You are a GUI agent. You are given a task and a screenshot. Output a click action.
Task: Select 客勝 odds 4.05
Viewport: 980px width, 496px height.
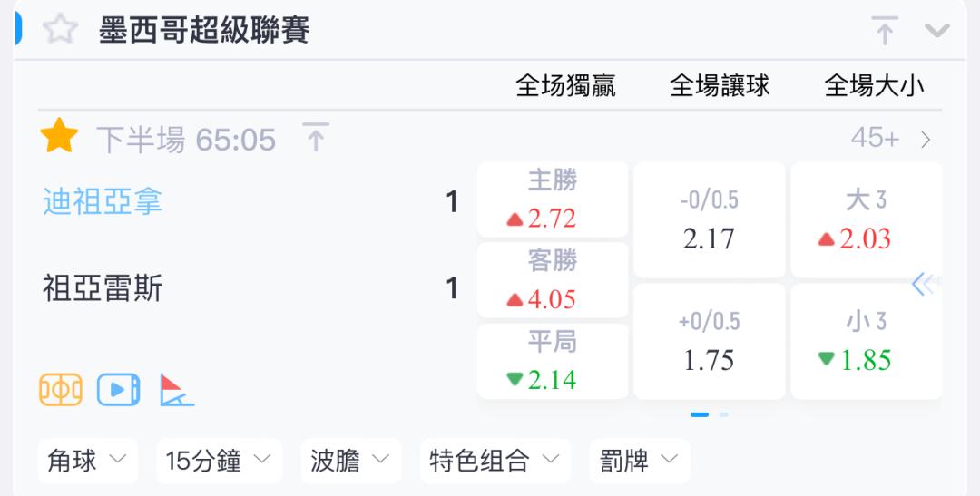[x=553, y=280]
